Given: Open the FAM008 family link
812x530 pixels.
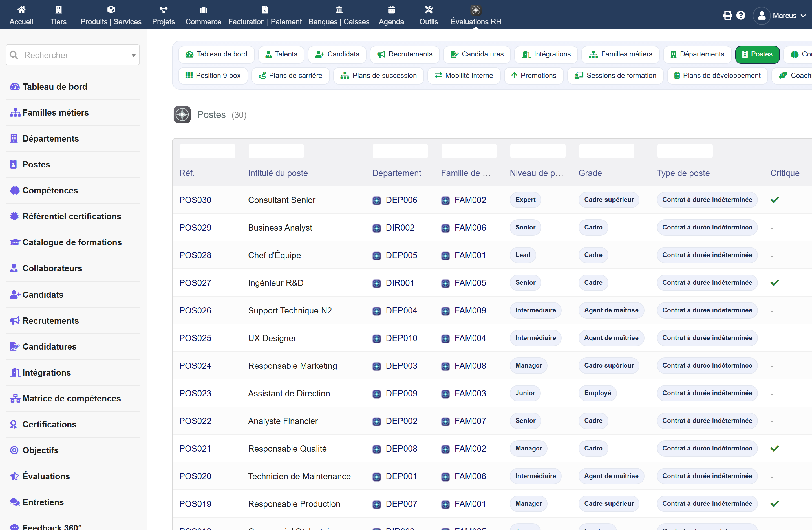Looking at the screenshot, I should click(470, 366).
